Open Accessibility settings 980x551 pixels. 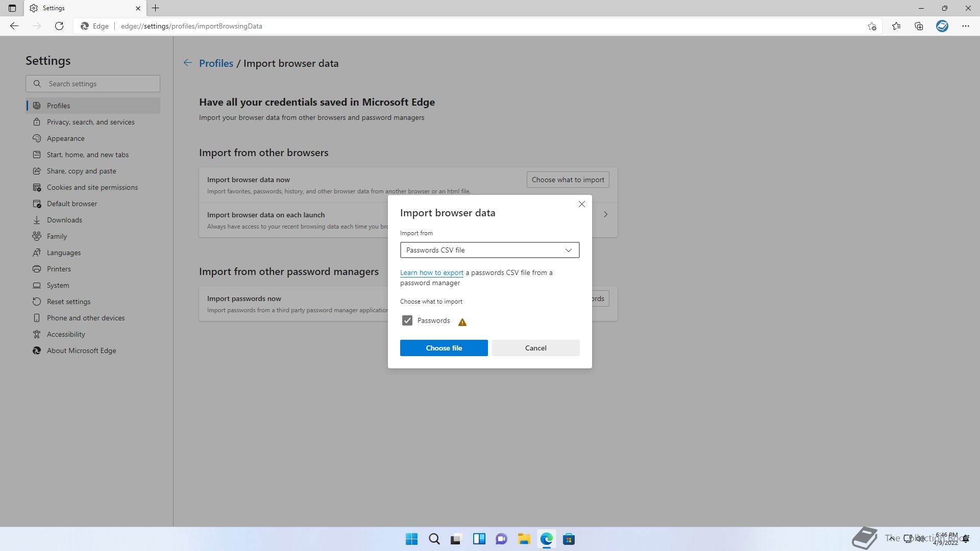click(93, 334)
